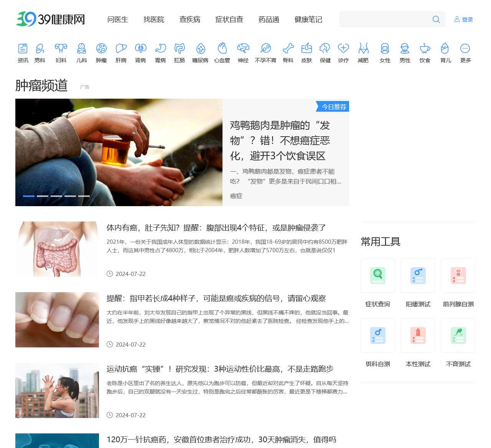Viewport: 491px width, 448px height.
Task: Go to the 肿瘤 tumor category icon
Action: coord(101,48)
